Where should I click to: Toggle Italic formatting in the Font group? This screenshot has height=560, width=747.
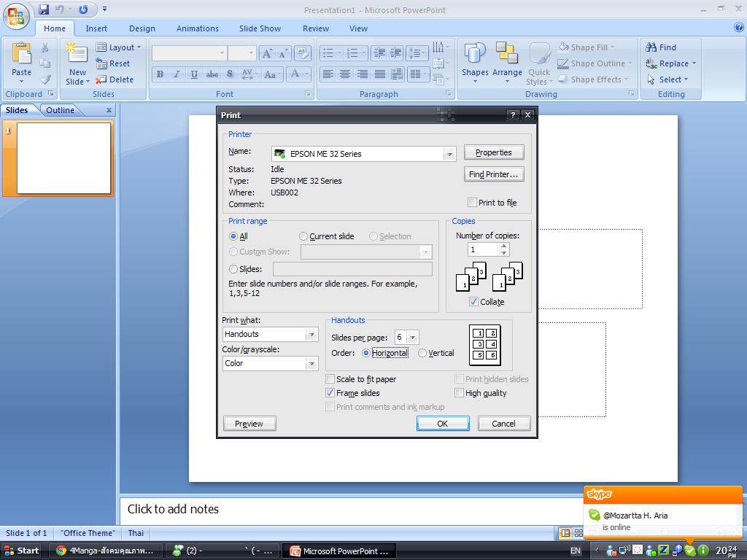click(177, 74)
